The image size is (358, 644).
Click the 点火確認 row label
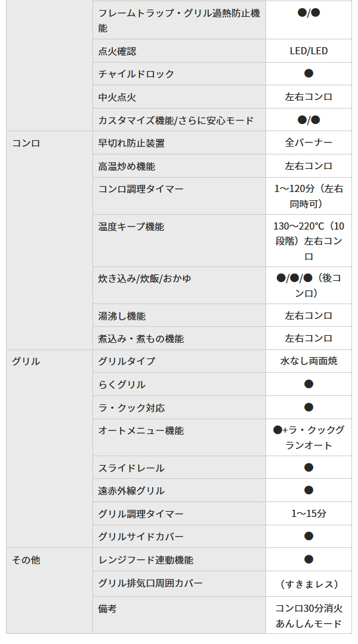point(117,51)
